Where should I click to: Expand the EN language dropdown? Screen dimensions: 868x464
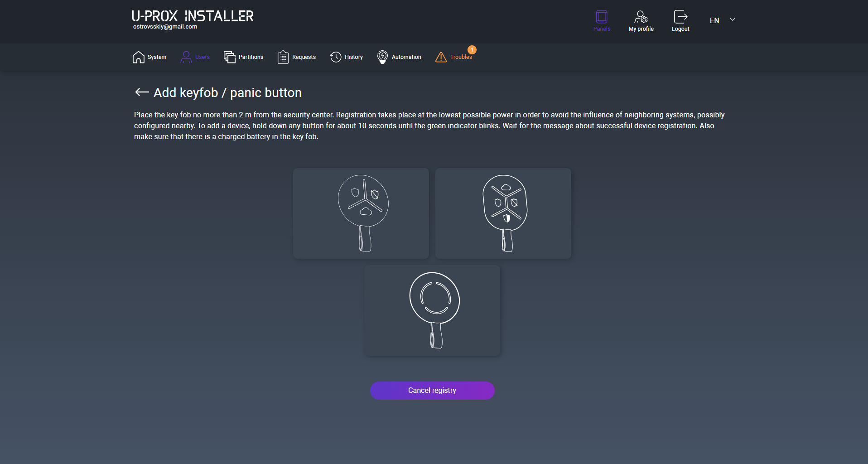pos(714,20)
